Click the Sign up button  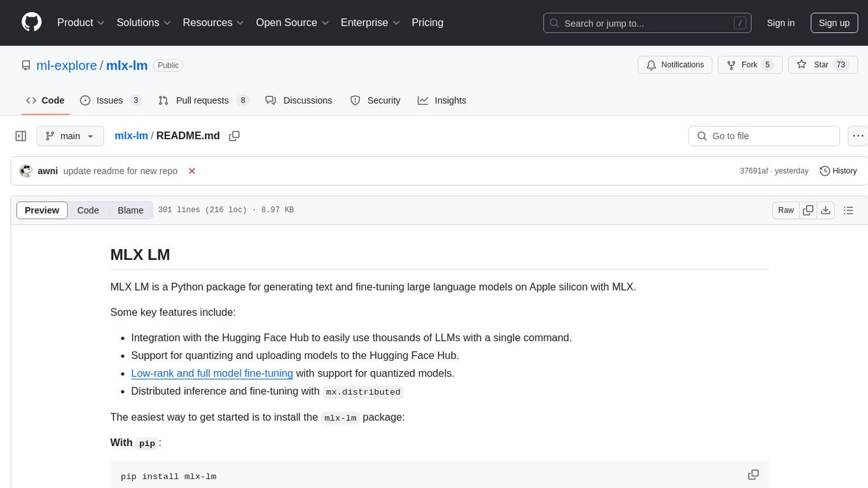pos(834,23)
